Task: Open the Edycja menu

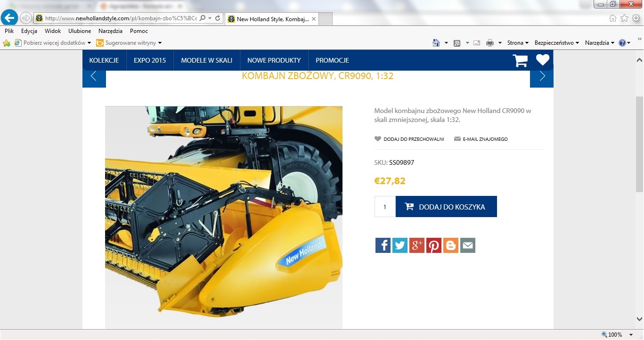Action: click(29, 31)
